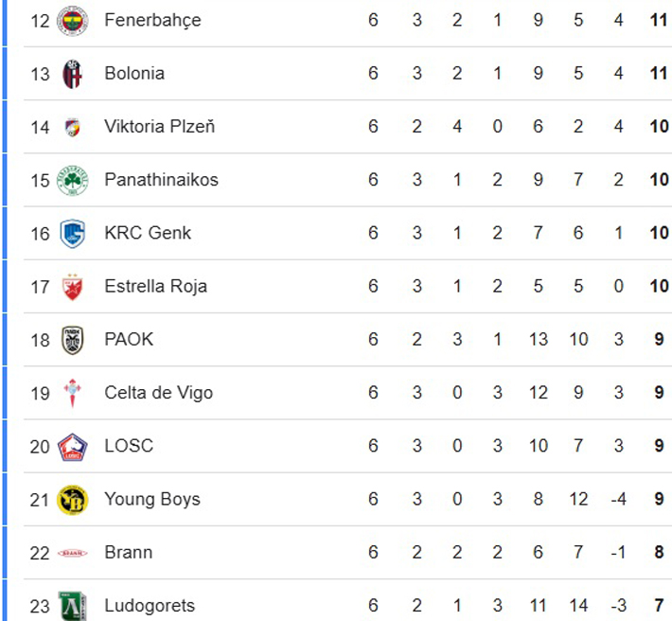Click the Viktoria Plzeň crest icon
This screenshot has width=672, height=621.
(72, 127)
